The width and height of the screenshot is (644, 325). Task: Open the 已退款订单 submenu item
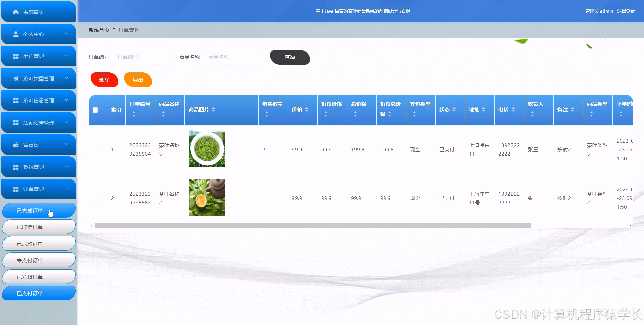(x=39, y=244)
